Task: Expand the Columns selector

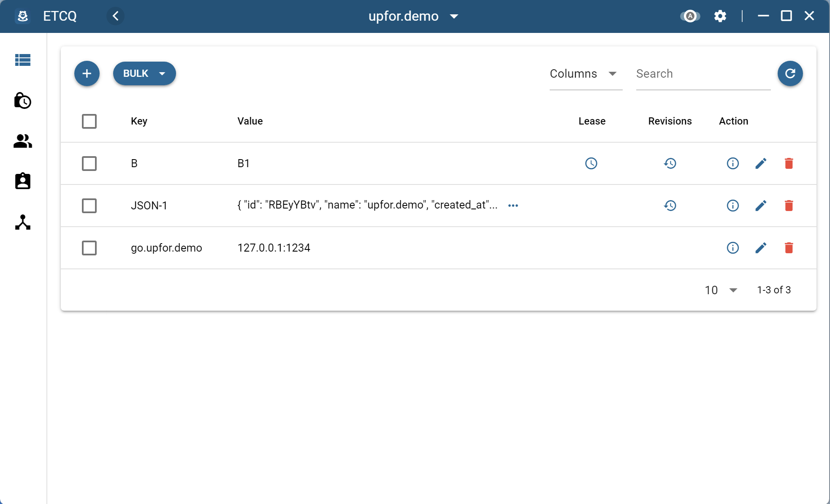Action: (x=585, y=74)
